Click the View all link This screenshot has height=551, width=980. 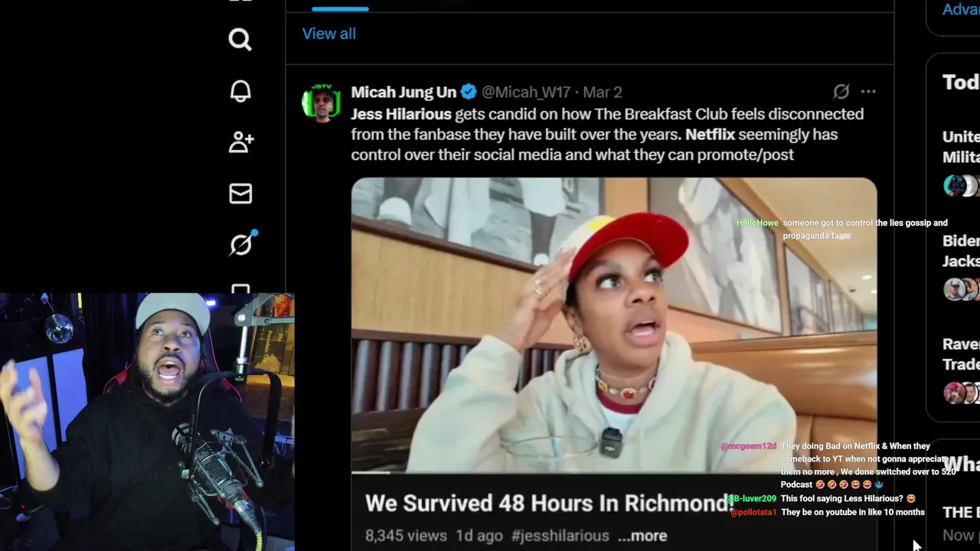click(x=329, y=34)
